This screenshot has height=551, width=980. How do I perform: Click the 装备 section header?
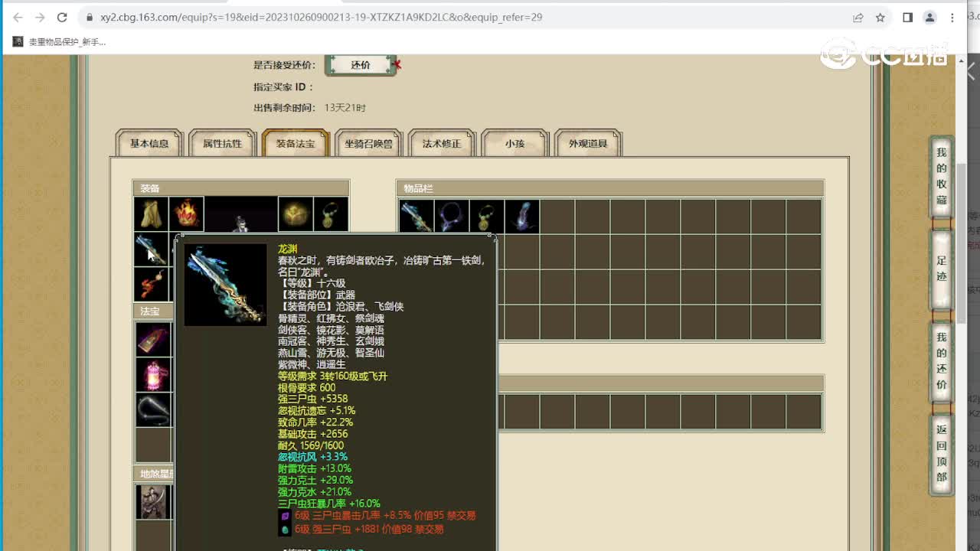[241, 188]
